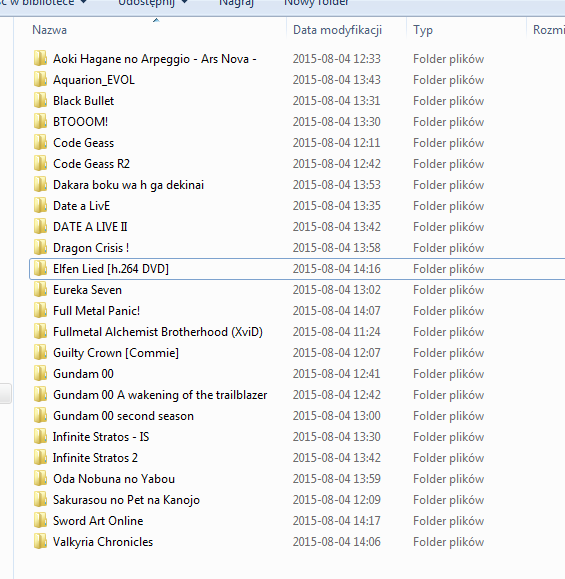Click the Valkyria Chronicles folder icon

[40, 542]
